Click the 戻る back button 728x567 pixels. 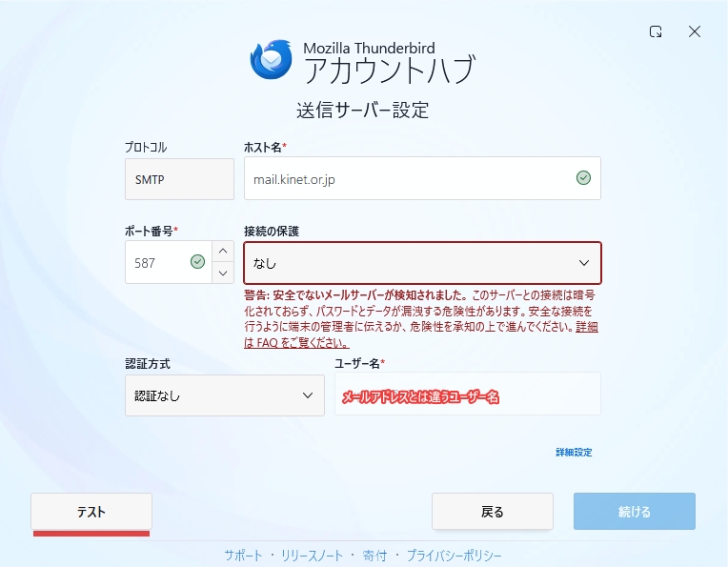(x=493, y=512)
